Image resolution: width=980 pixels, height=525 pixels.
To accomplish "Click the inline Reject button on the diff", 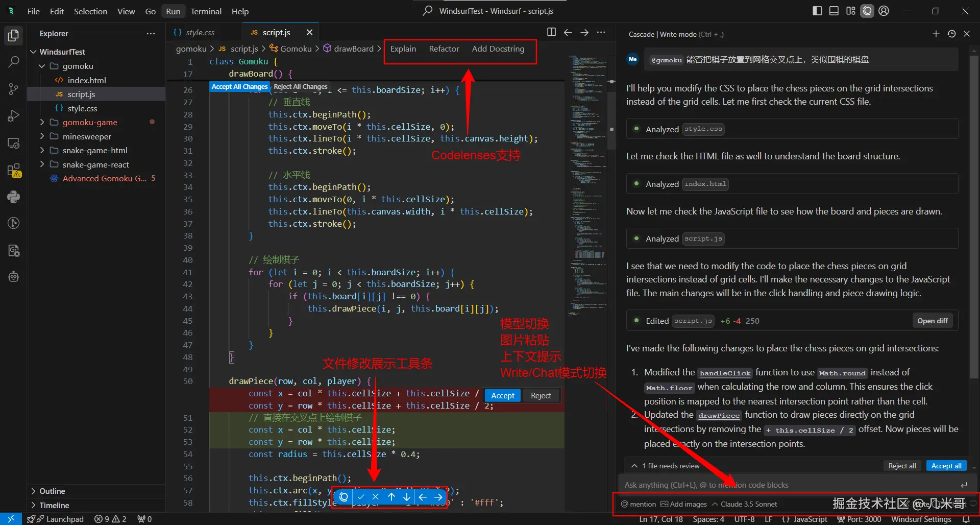I will pyautogui.click(x=541, y=395).
